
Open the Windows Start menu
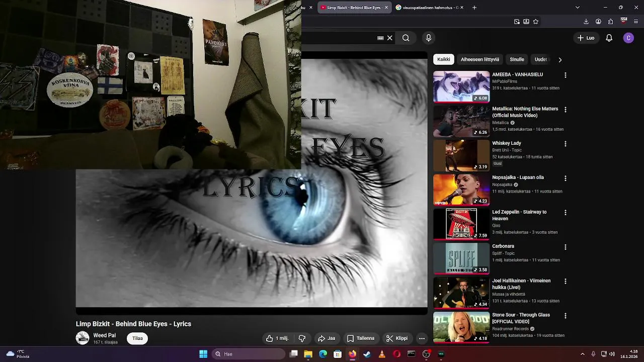(203, 354)
